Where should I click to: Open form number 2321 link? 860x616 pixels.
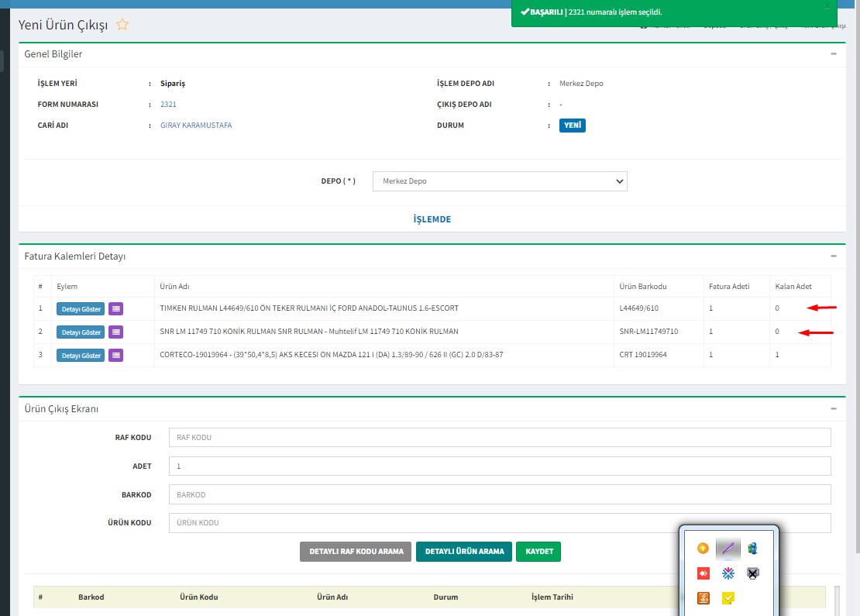(x=169, y=105)
